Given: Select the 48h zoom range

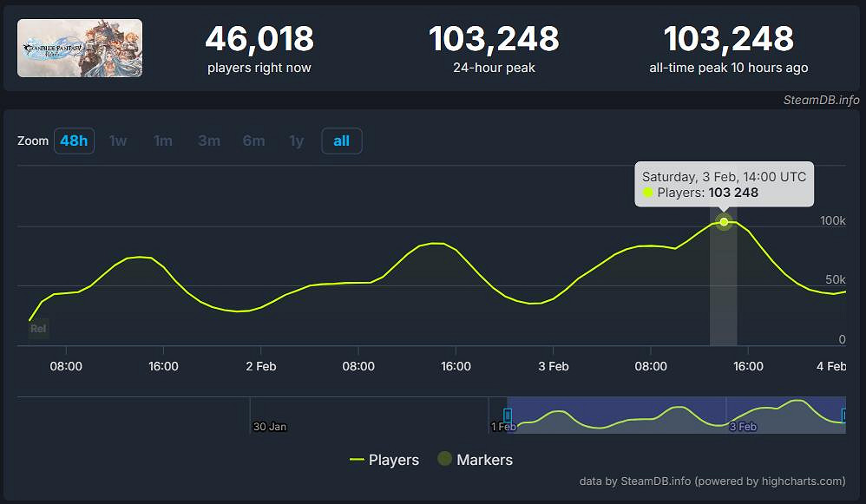Looking at the screenshot, I should 74,141.
